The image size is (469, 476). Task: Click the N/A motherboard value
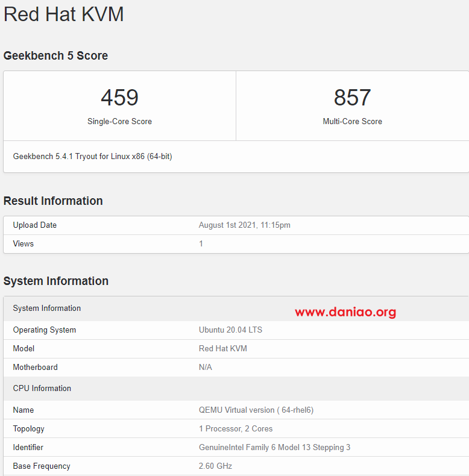pyautogui.click(x=206, y=368)
